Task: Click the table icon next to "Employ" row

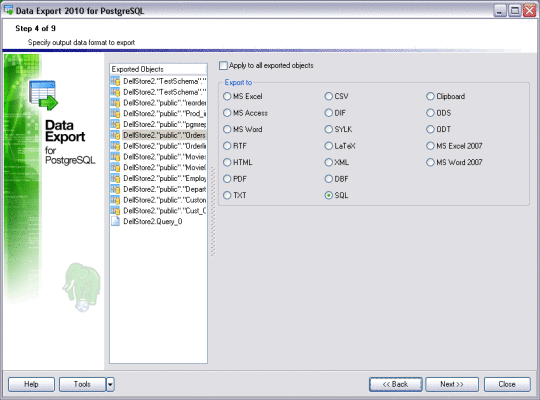Action: [x=115, y=178]
